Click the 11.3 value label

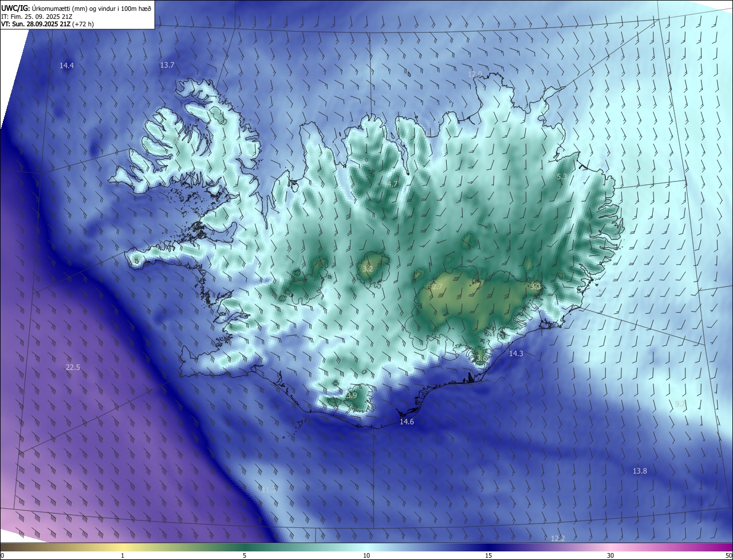tap(269, 490)
